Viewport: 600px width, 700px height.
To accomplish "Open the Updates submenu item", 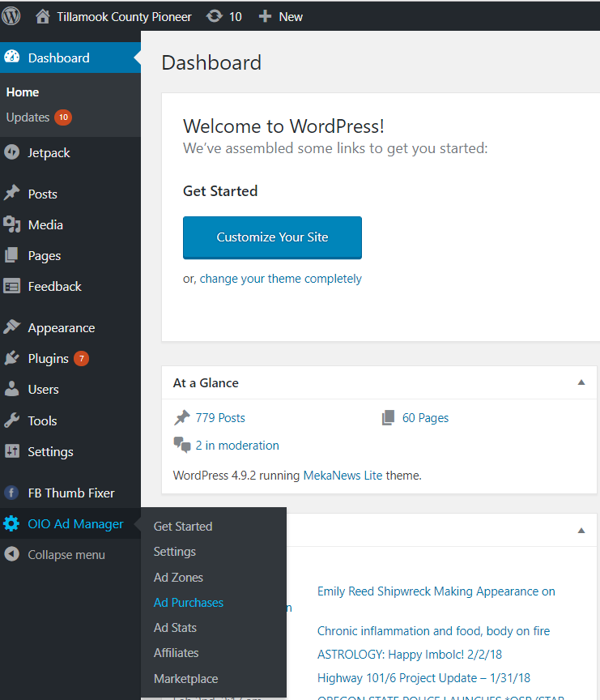I will coord(28,117).
